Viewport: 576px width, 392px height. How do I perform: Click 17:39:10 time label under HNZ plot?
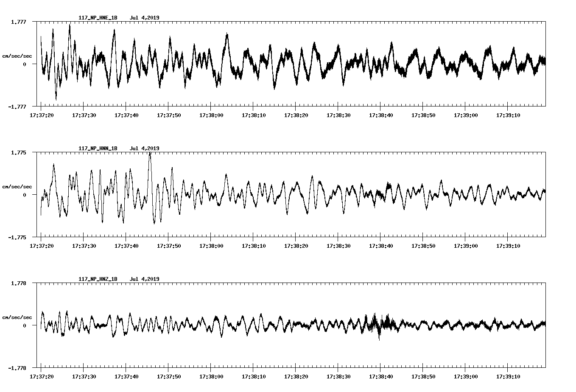508,376
